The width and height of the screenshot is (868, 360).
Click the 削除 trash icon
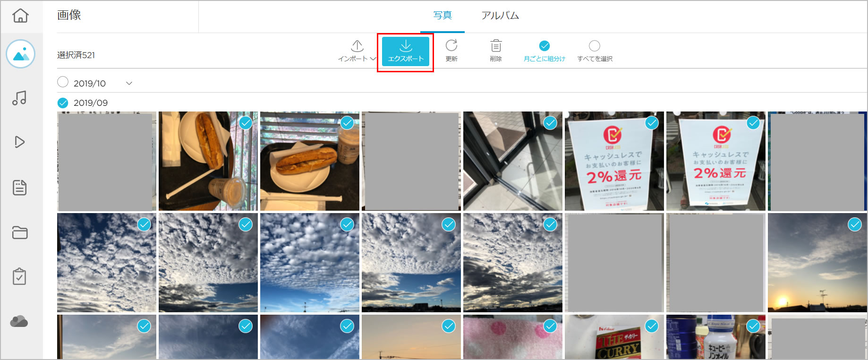tap(496, 46)
